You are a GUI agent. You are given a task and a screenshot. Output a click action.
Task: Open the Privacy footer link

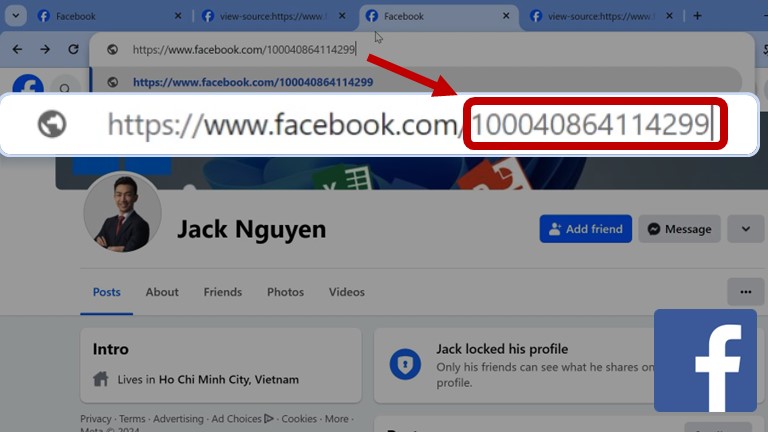pos(96,419)
